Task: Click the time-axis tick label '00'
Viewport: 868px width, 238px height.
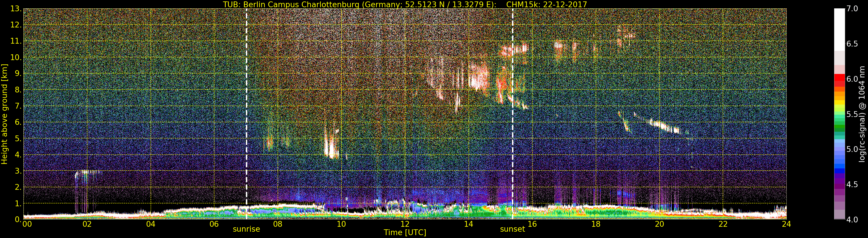Action: (x=27, y=224)
